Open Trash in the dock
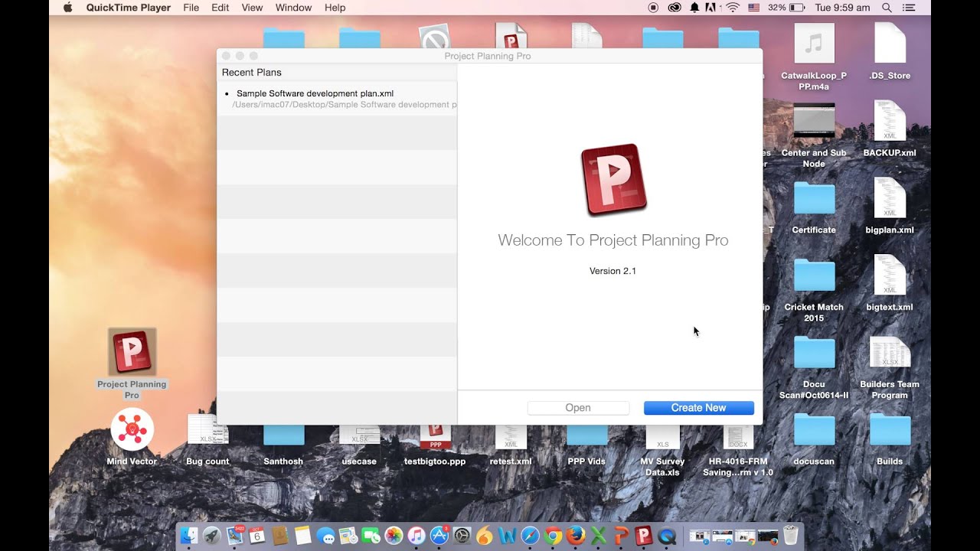980x551 pixels. tap(791, 536)
